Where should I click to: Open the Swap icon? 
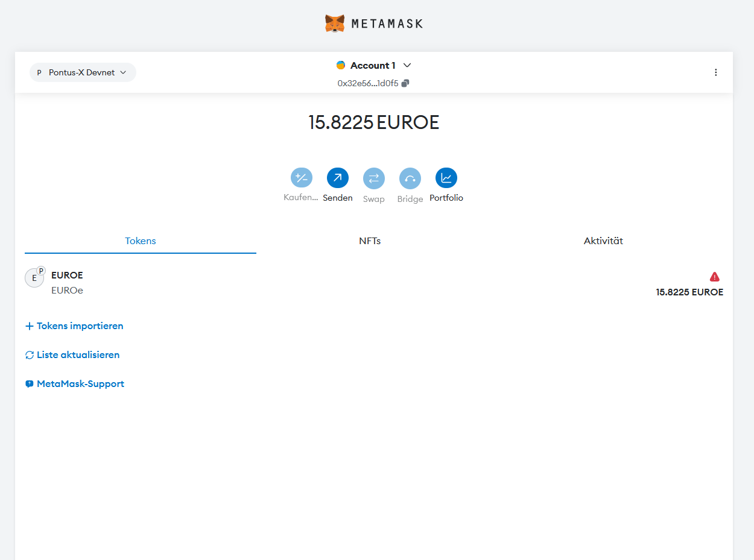tap(374, 177)
